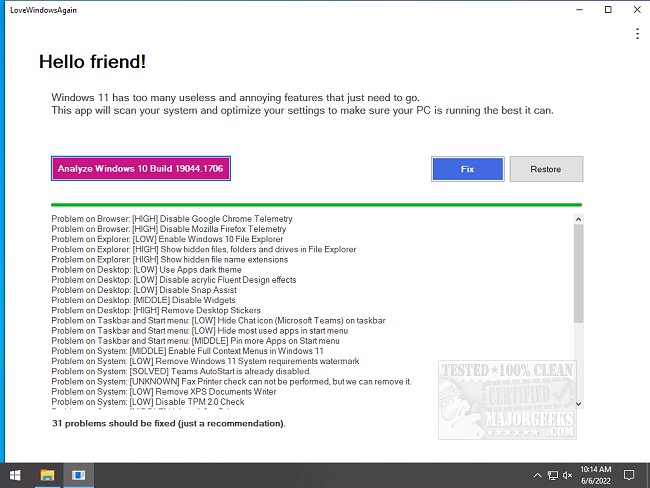
Task: Click the results list scrollbar thumb
Action: point(578,274)
